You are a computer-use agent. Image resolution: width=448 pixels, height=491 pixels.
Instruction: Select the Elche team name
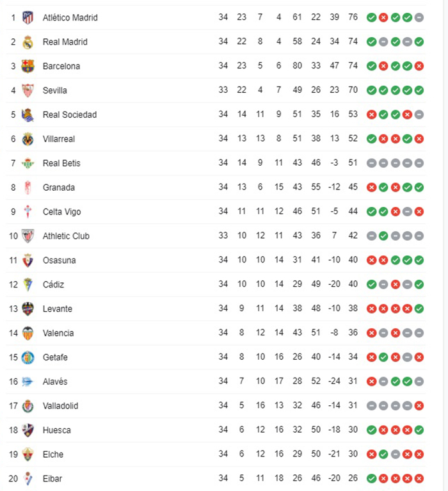53,455
